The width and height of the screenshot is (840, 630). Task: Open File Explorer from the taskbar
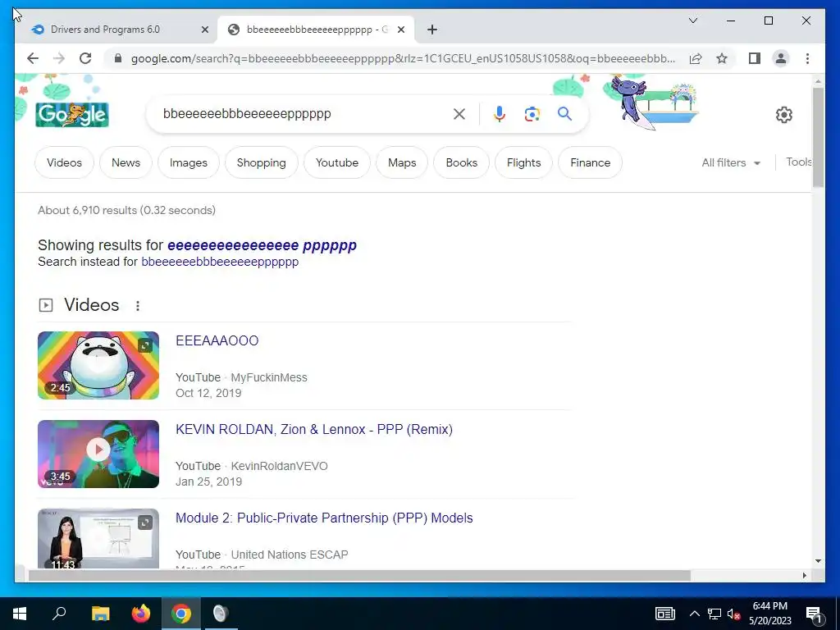click(100, 614)
